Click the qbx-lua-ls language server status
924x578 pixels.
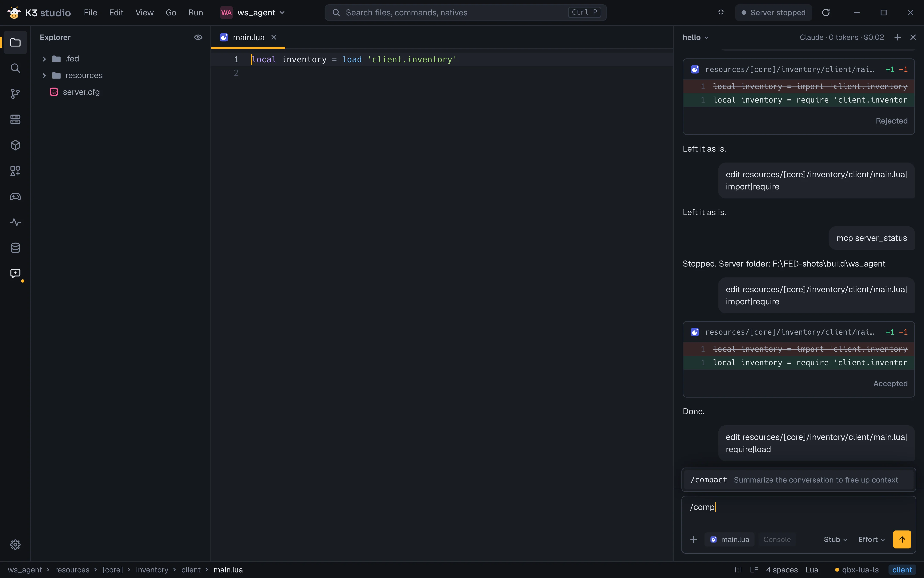tap(856, 570)
